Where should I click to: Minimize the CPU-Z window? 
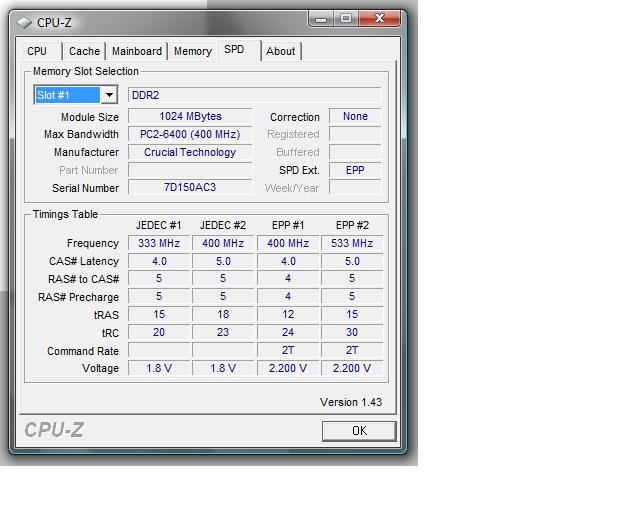point(321,18)
